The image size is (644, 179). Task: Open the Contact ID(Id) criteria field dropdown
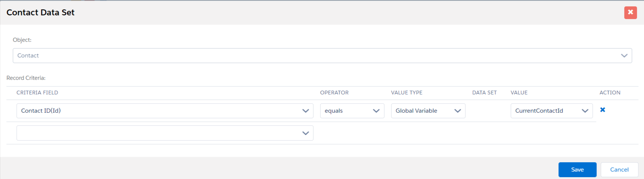(x=157, y=111)
